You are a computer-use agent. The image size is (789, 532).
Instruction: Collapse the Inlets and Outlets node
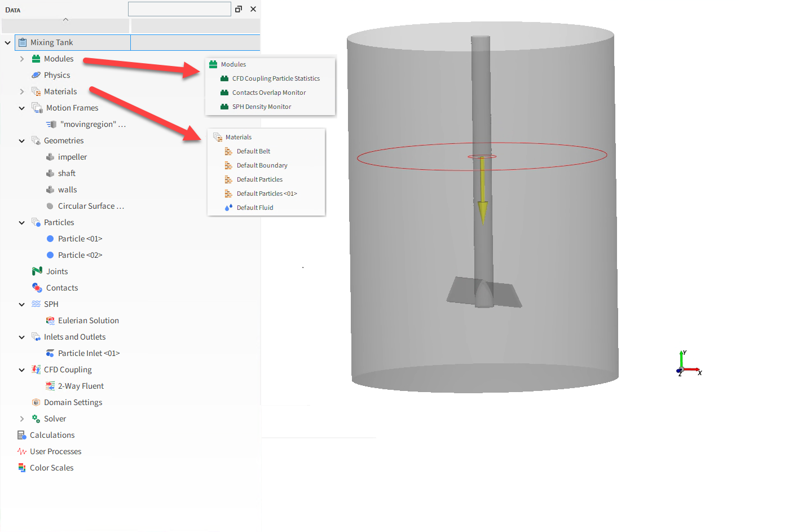pyautogui.click(x=21, y=337)
